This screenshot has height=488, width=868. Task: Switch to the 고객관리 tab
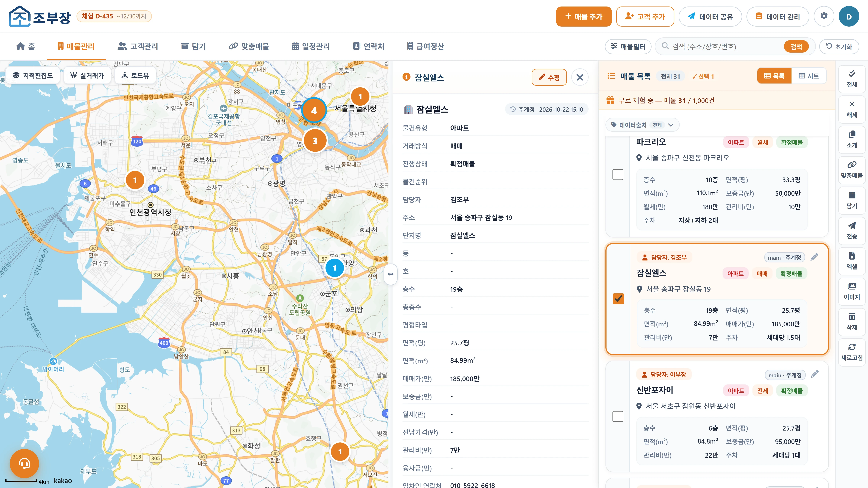coord(138,46)
